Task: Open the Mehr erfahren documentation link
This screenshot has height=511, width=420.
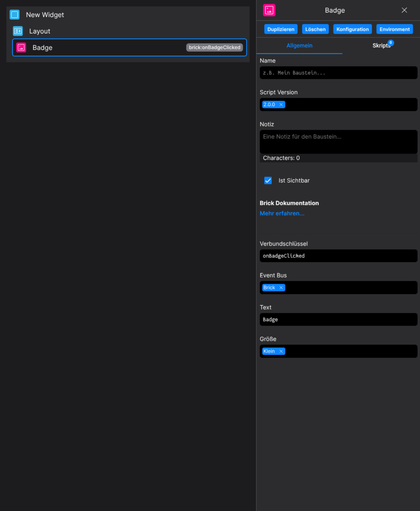Action: coord(282,213)
